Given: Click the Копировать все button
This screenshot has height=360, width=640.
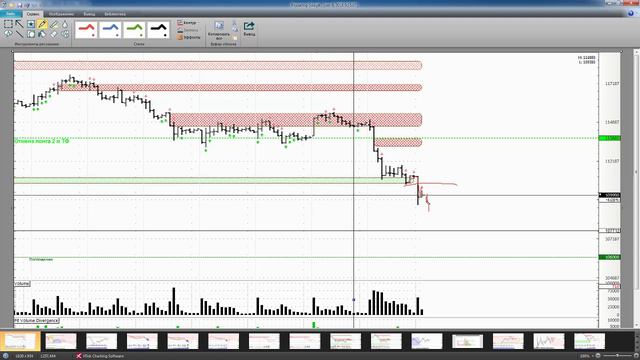Looking at the screenshot, I should [x=219, y=30].
